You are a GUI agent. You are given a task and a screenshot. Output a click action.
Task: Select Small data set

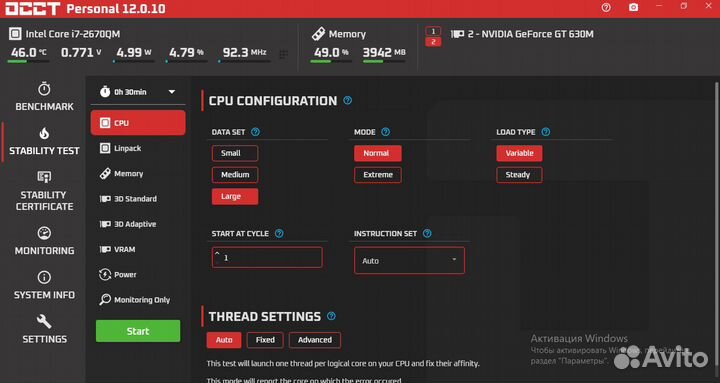tap(235, 153)
